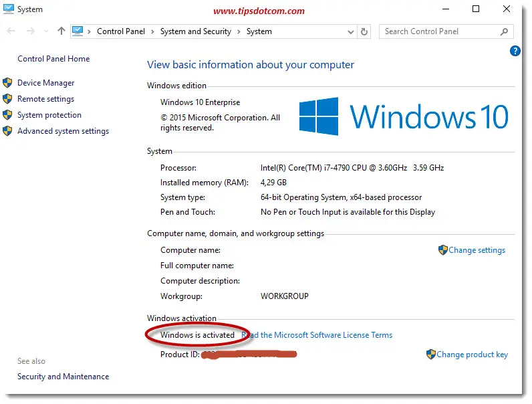This screenshot has height=404, width=532.
Task: Refresh the address bar view
Action: coord(364,31)
